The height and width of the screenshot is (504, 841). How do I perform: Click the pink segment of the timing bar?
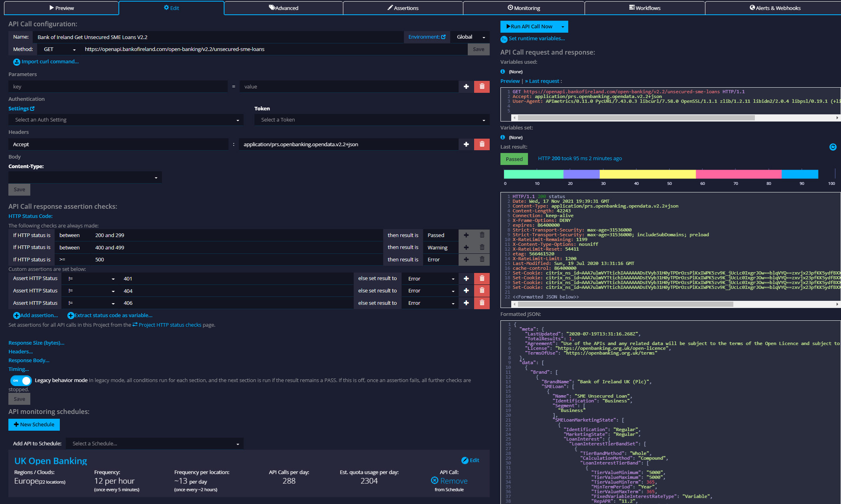[x=739, y=174]
